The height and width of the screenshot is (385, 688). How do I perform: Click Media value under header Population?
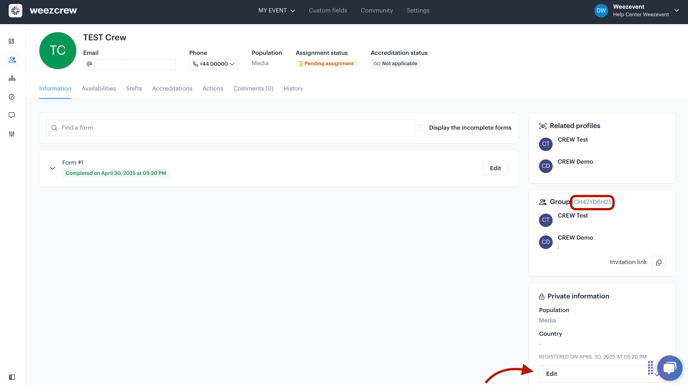pos(260,63)
